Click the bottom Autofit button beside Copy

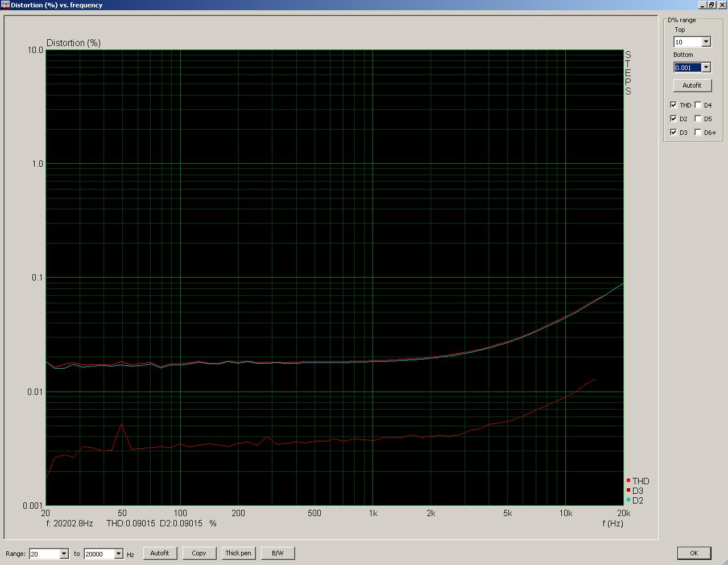[160, 553]
